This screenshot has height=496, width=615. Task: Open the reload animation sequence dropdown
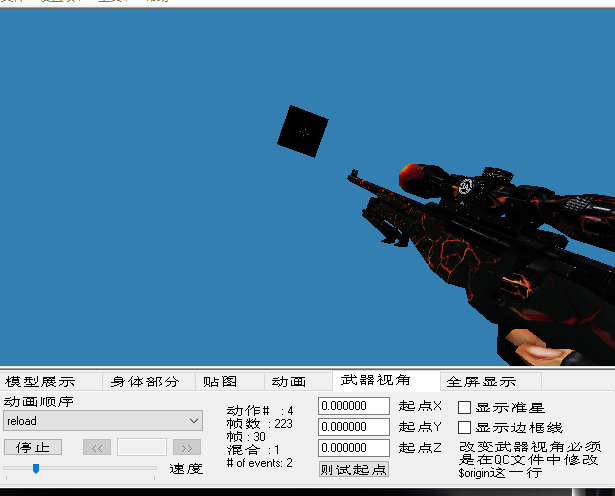[103, 421]
